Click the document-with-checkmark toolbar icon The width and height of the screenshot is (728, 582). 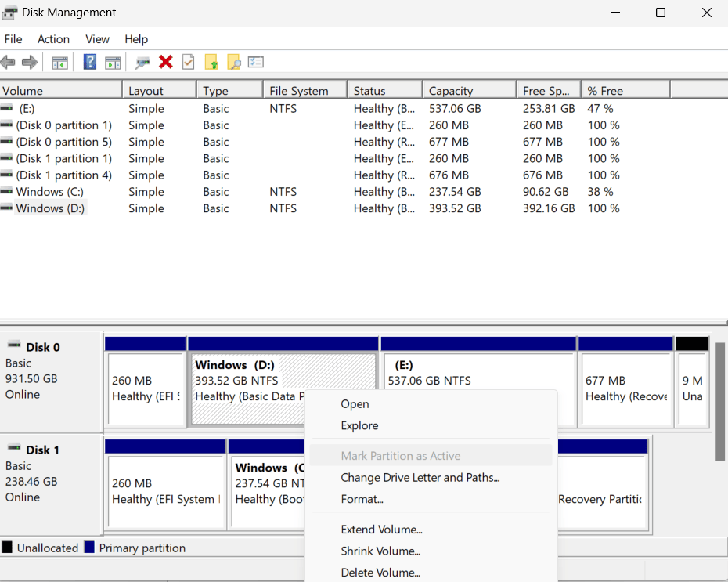[187, 62]
